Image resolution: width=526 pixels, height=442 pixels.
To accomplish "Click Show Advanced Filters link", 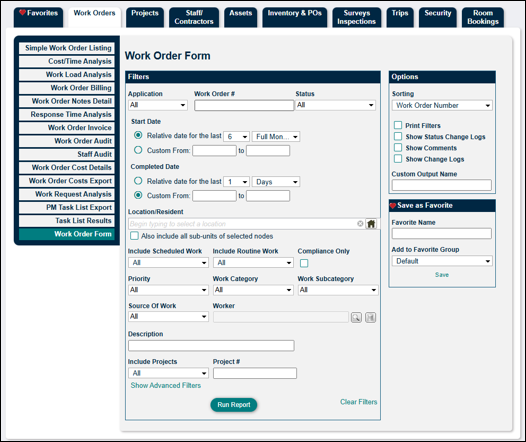I will 166,385.
